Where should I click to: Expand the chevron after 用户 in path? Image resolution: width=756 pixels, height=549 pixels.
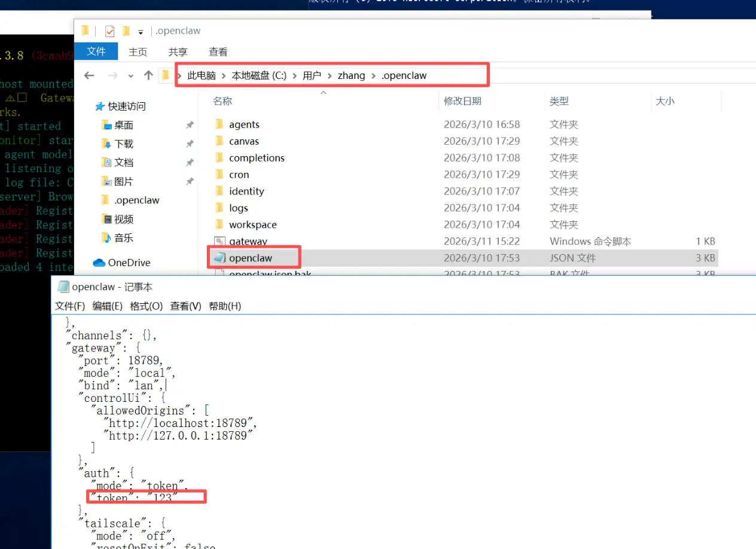(x=329, y=76)
